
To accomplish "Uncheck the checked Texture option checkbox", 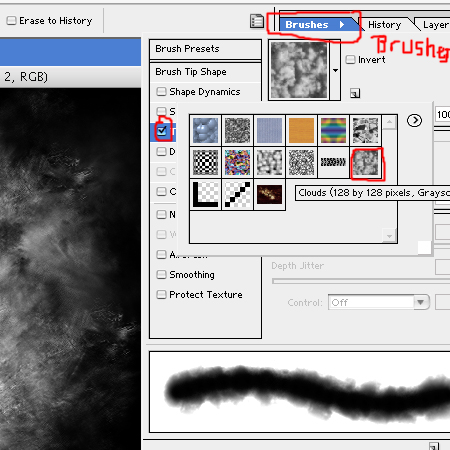I will (162, 131).
